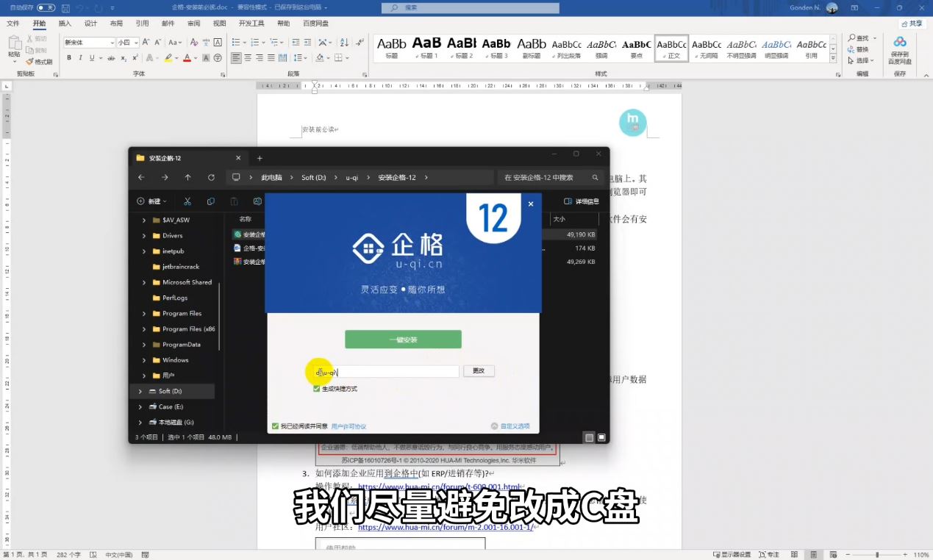Click the red font color button
The width and height of the screenshot is (933, 560).
click(187, 57)
